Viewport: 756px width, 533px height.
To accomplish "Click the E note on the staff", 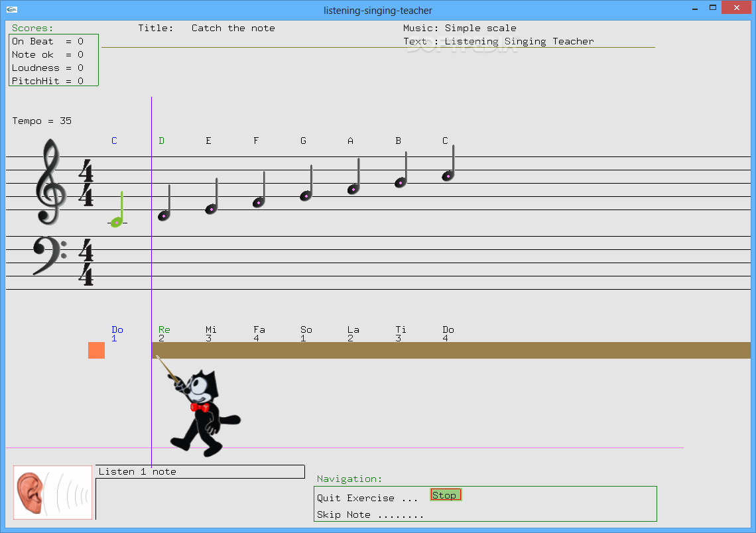I will (x=212, y=196).
